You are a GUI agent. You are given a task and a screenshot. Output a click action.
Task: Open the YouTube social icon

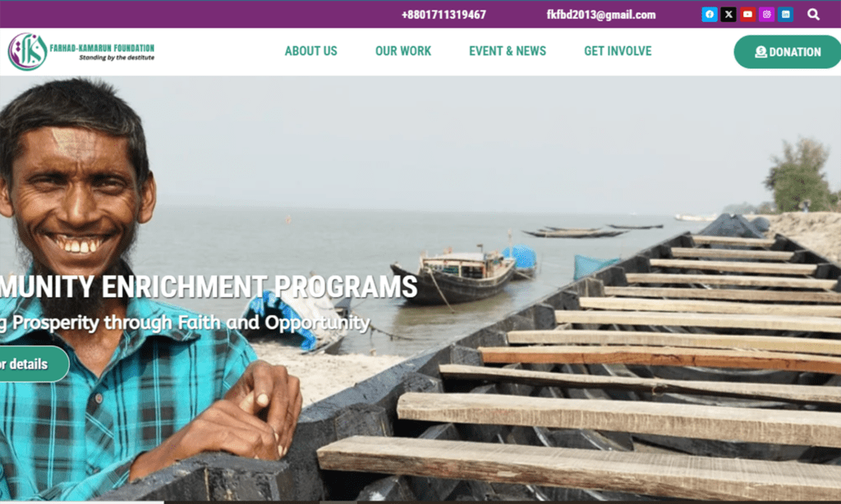point(747,15)
